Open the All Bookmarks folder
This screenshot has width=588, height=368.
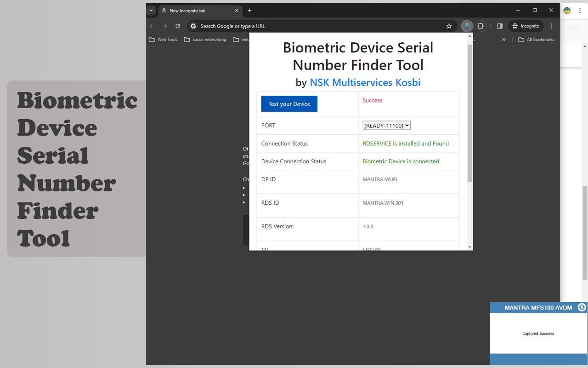[536, 40]
